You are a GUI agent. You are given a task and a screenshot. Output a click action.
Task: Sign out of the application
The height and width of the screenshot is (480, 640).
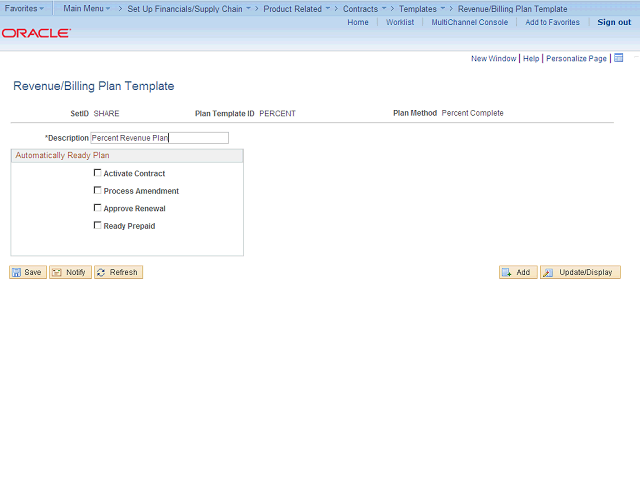614,22
